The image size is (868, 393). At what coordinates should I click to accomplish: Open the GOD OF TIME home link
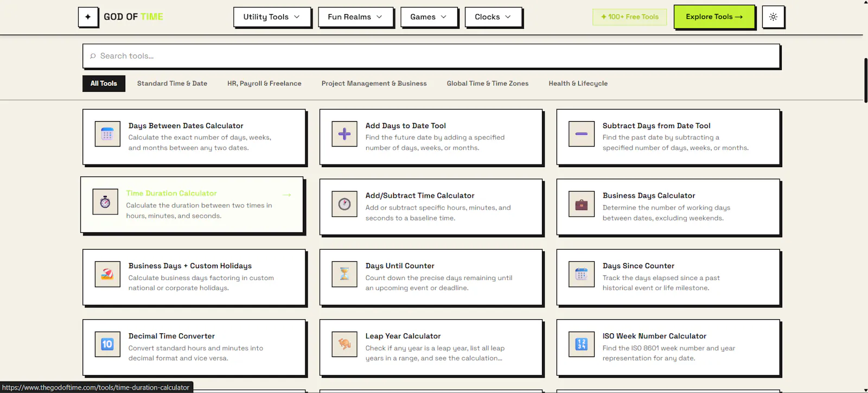pyautogui.click(x=133, y=17)
